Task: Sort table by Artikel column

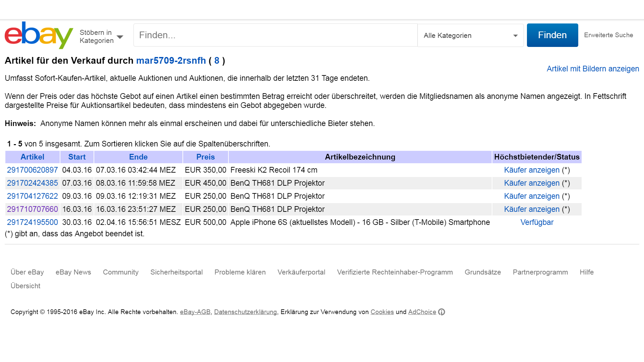Action: pos(33,157)
